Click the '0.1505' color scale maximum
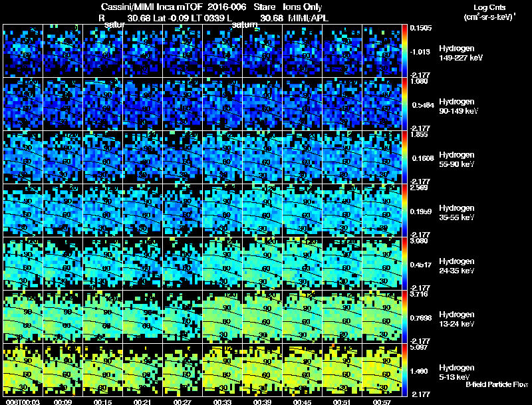 click(421, 28)
